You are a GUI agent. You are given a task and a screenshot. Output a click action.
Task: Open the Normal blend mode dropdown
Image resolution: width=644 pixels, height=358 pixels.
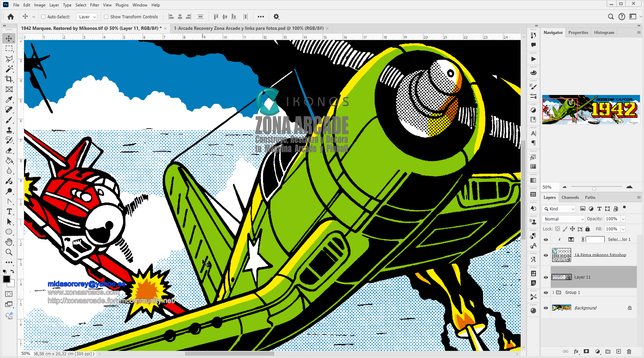[x=563, y=219]
